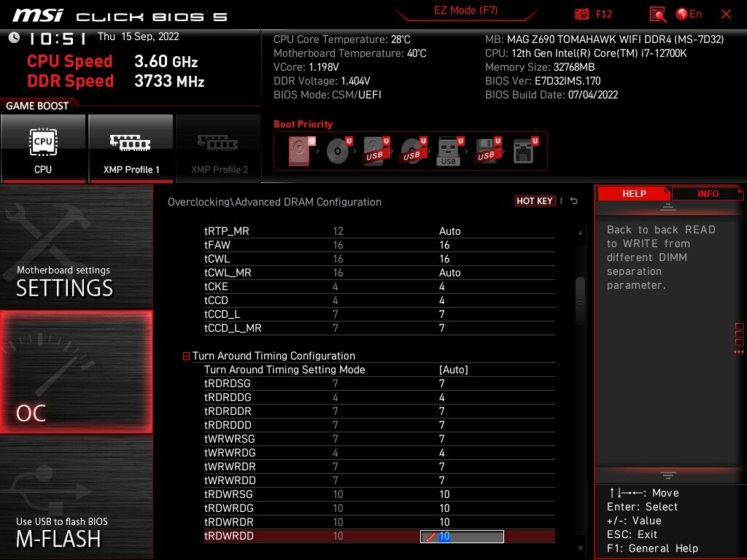Select the tFAW value 16

444,245
